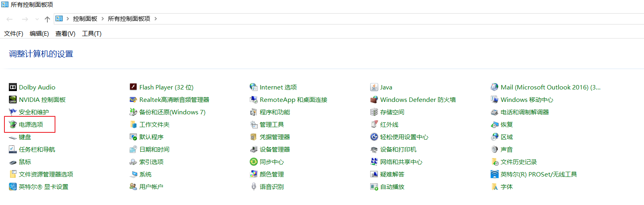Open the 工具(T) menu

(x=92, y=34)
